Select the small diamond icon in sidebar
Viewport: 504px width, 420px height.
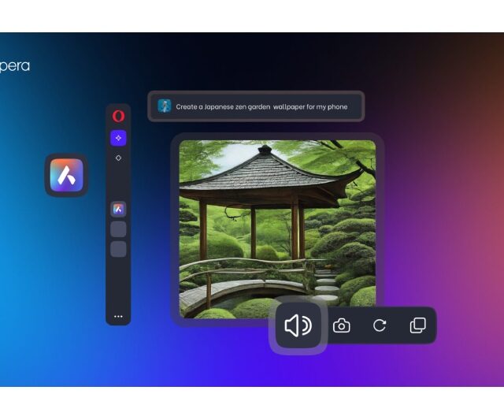coord(118,158)
